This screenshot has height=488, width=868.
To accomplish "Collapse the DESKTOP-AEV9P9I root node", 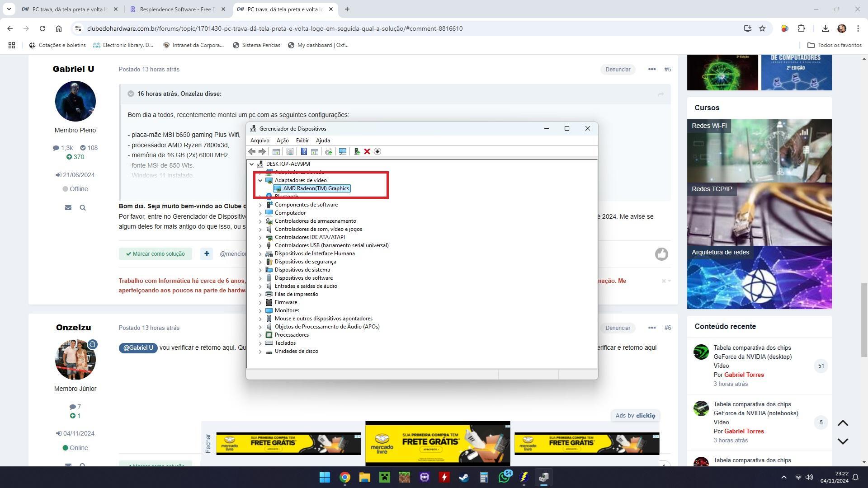I will point(252,164).
